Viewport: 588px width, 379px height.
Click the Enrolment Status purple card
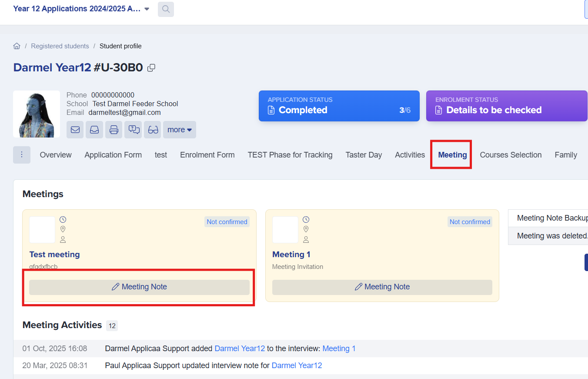pyautogui.click(x=506, y=106)
